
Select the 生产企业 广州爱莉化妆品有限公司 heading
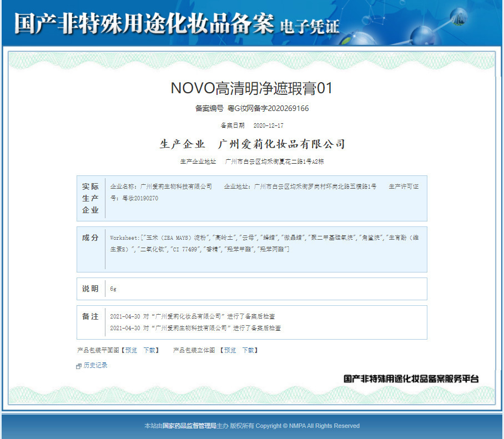click(253, 144)
